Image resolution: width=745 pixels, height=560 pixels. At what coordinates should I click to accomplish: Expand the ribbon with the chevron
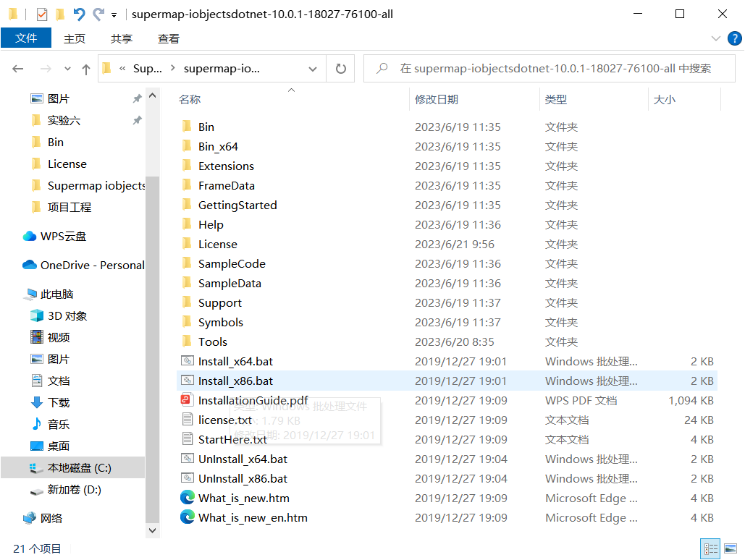click(x=715, y=38)
